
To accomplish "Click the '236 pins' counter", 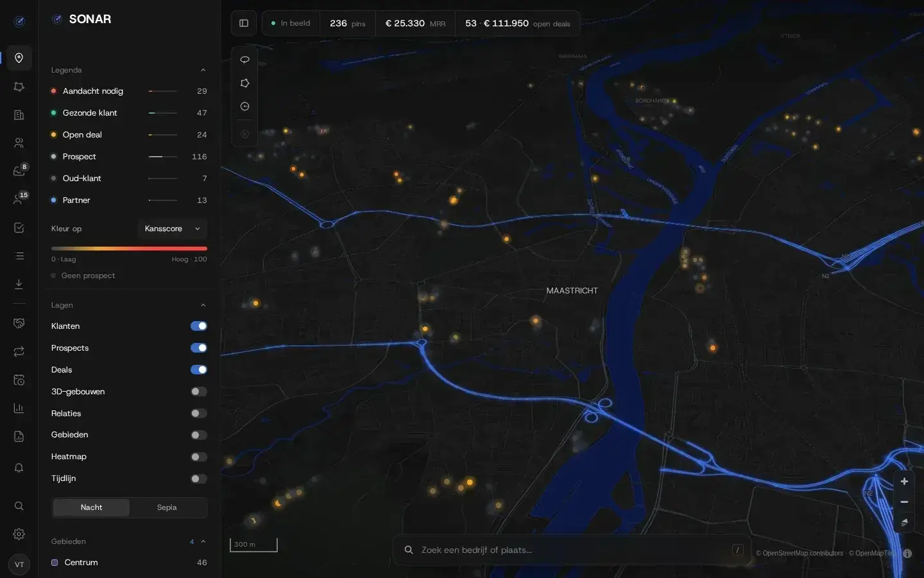I will 347,23.
